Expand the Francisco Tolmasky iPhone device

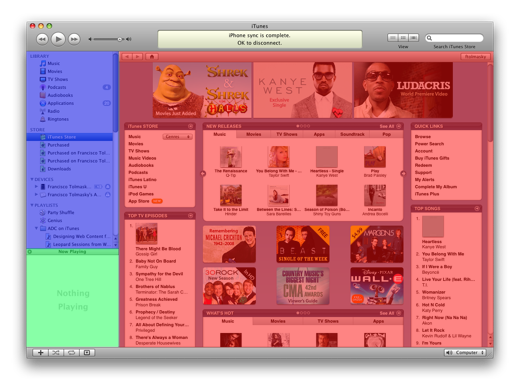36,187
